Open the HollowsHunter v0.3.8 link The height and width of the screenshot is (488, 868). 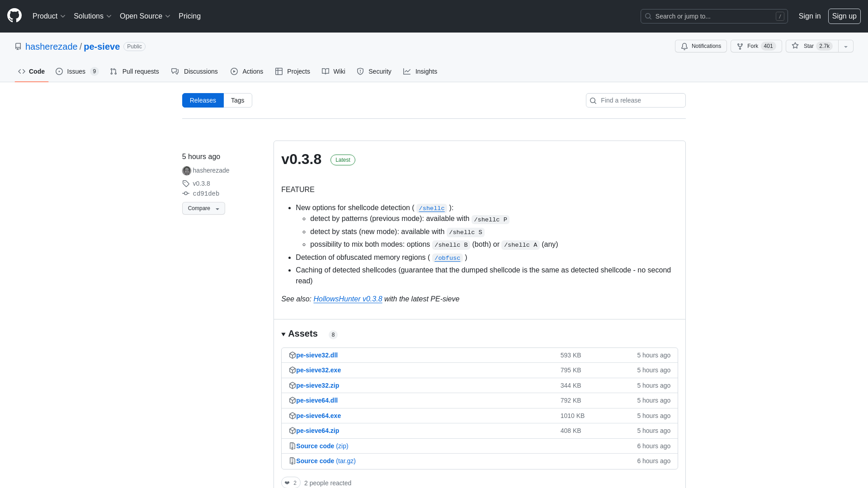(x=348, y=299)
